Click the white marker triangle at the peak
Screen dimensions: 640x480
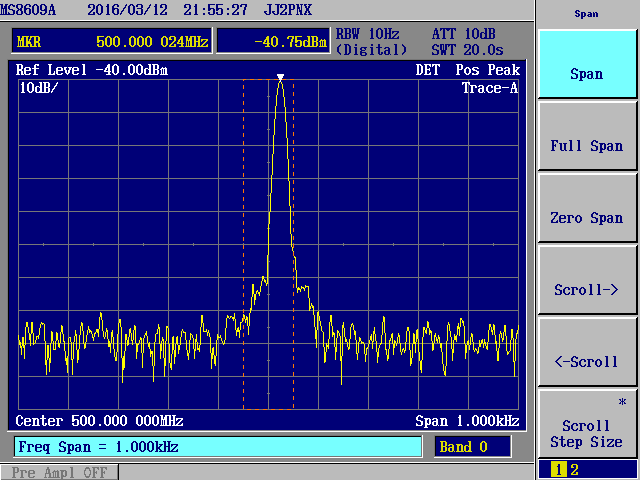click(x=280, y=77)
